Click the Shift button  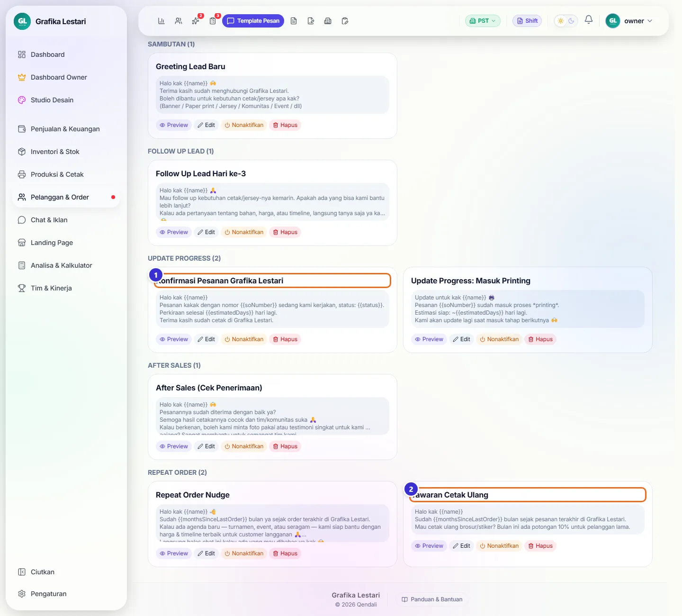[527, 21]
